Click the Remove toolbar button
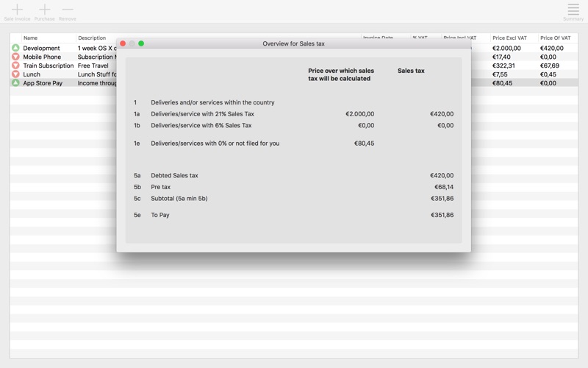The width and height of the screenshot is (588, 368). pos(67,12)
